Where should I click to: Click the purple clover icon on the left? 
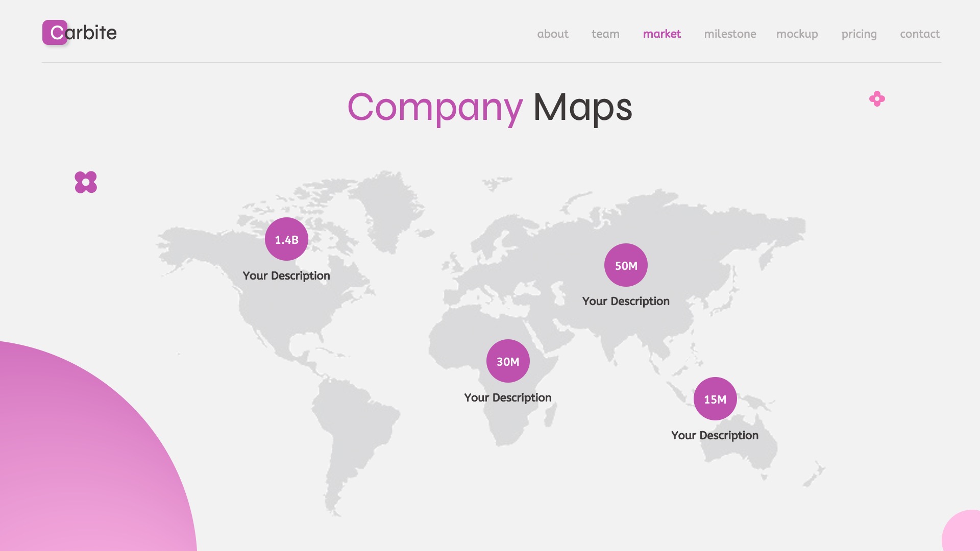click(x=86, y=182)
